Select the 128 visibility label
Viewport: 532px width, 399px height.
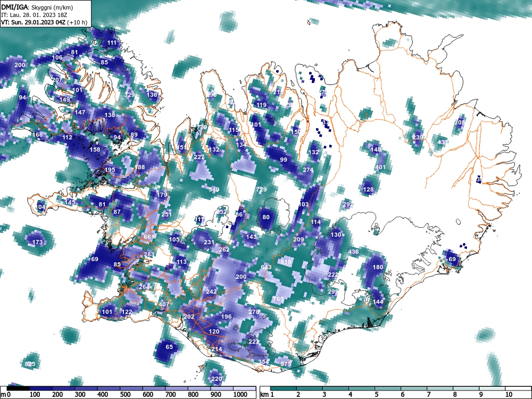[368, 189]
